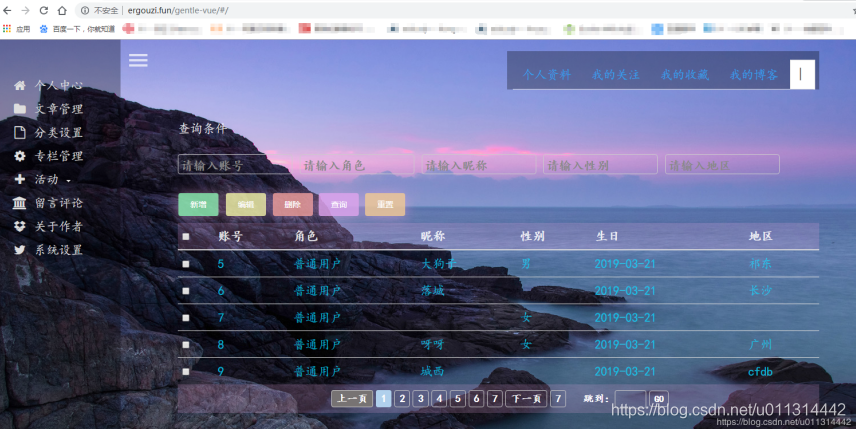Focus the 请输入性别 field
This screenshot has height=429, width=856.
click(x=601, y=165)
